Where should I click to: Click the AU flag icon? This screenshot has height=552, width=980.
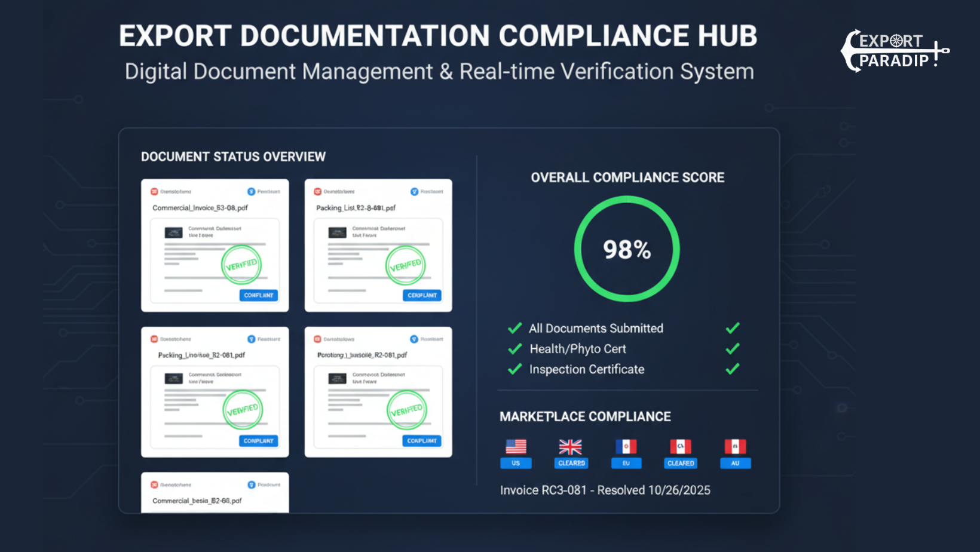click(736, 445)
